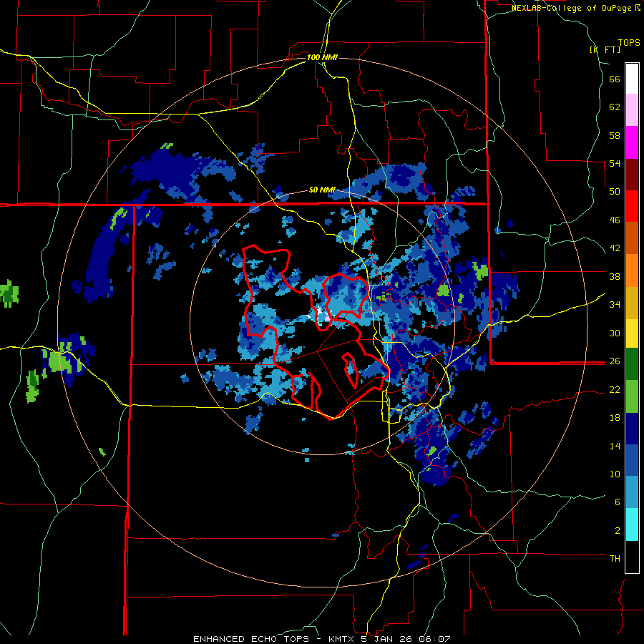Click the '50' legend value
This screenshot has width=644, height=644.
(615, 192)
